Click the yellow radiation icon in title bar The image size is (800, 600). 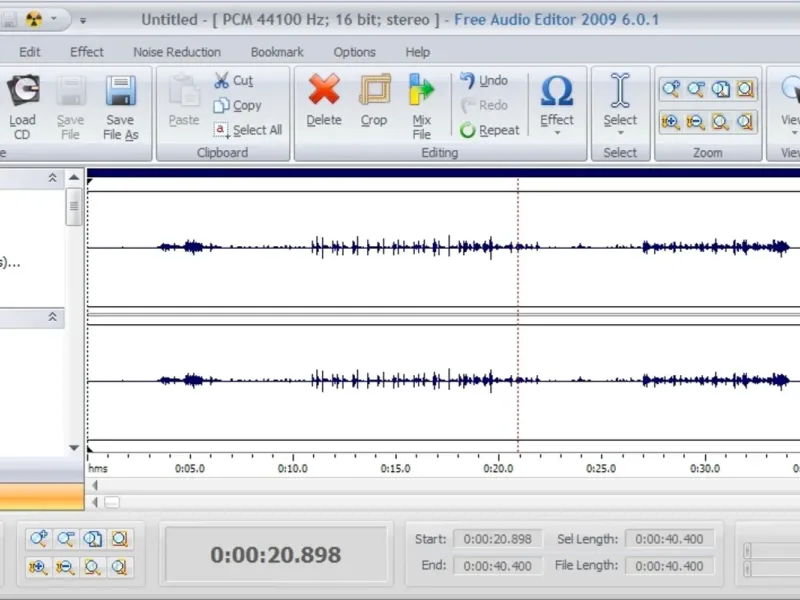(x=34, y=19)
